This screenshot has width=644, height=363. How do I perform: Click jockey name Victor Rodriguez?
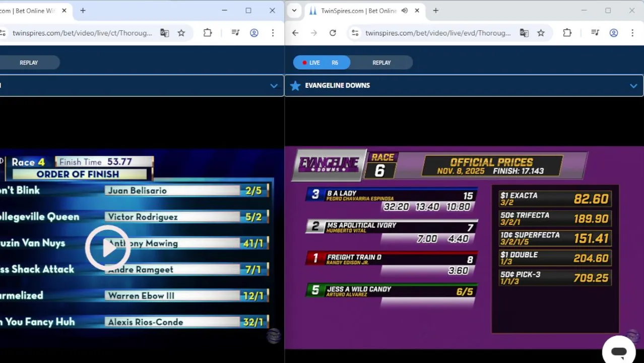[x=143, y=217]
